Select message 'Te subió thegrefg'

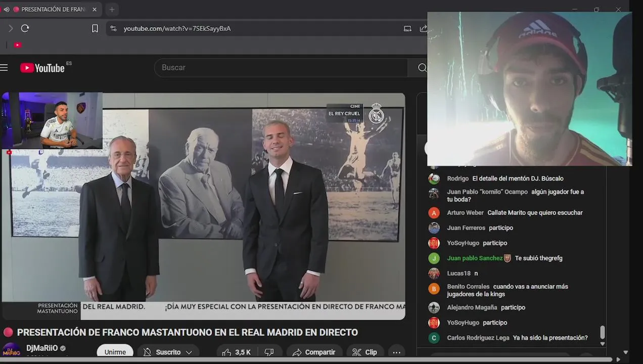click(x=538, y=258)
